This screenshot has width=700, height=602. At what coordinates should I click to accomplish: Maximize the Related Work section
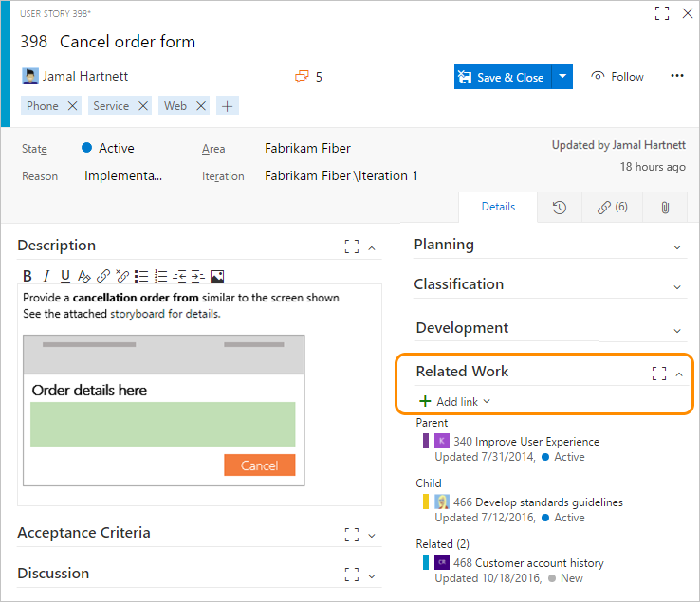point(659,374)
